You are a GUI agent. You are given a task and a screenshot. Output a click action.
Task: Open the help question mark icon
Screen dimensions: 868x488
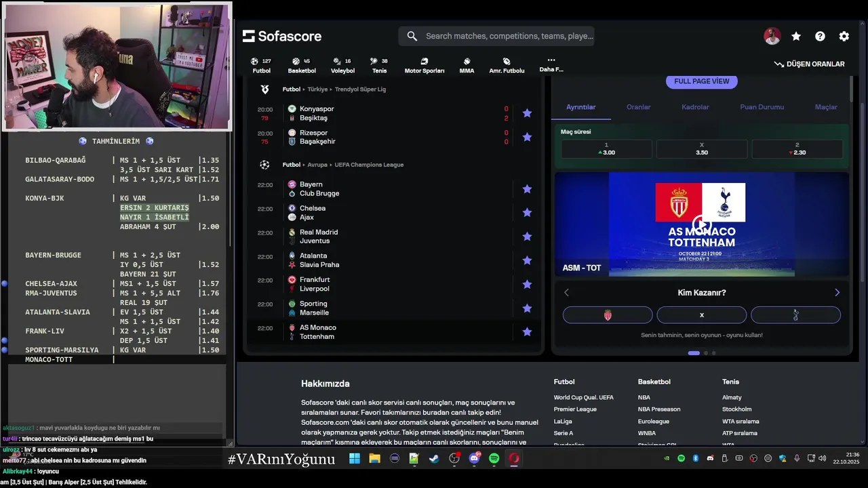pyautogui.click(x=820, y=37)
